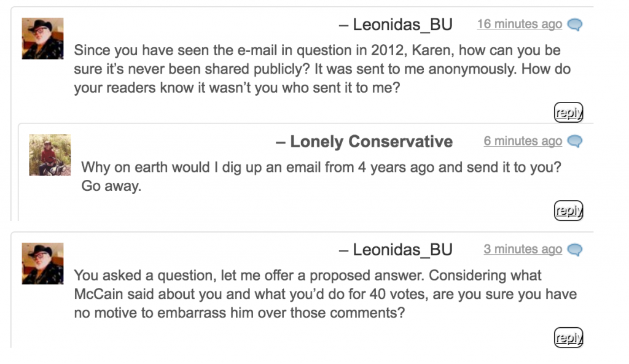Viewport: 629px width, 364px height.
Task: Click the 'Go away.' line of the reply
Action: pos(111,186)
